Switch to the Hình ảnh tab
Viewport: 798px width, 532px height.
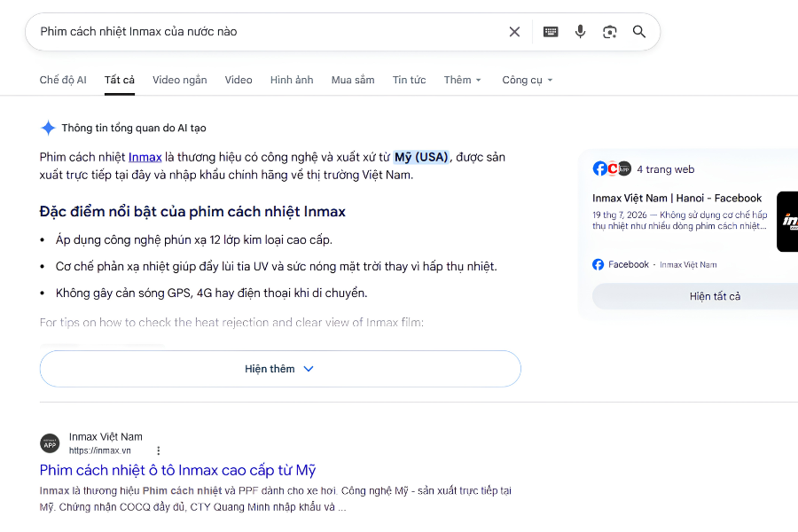tap(292, 80)
